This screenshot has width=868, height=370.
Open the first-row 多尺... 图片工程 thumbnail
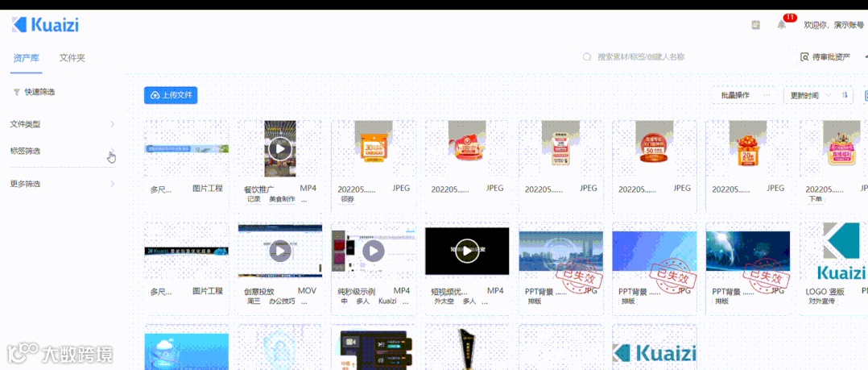click(187, 148)
